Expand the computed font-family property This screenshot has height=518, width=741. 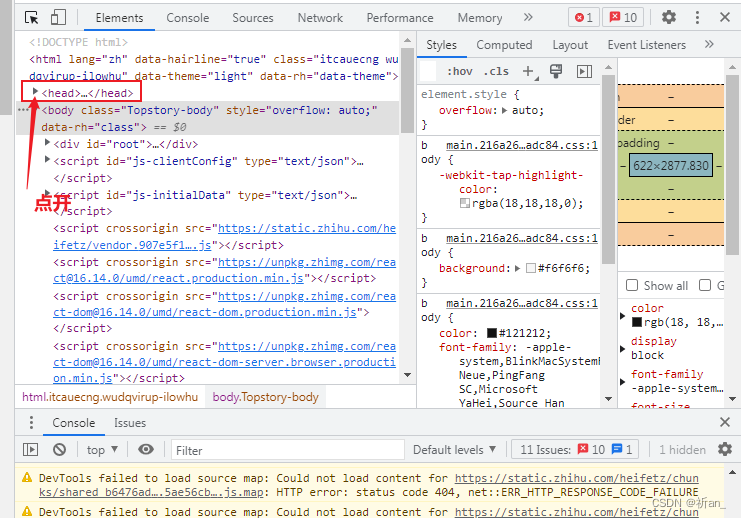(x=622, y=382)
